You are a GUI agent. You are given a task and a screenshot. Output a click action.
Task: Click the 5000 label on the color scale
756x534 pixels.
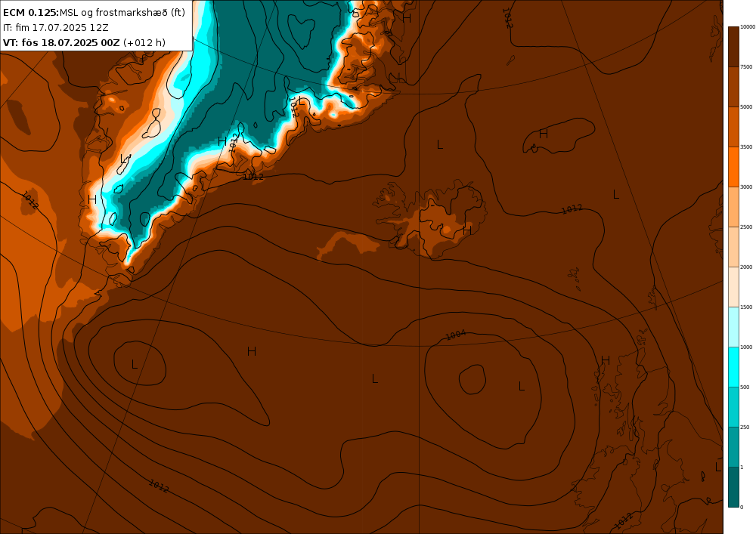coord(746,107)
